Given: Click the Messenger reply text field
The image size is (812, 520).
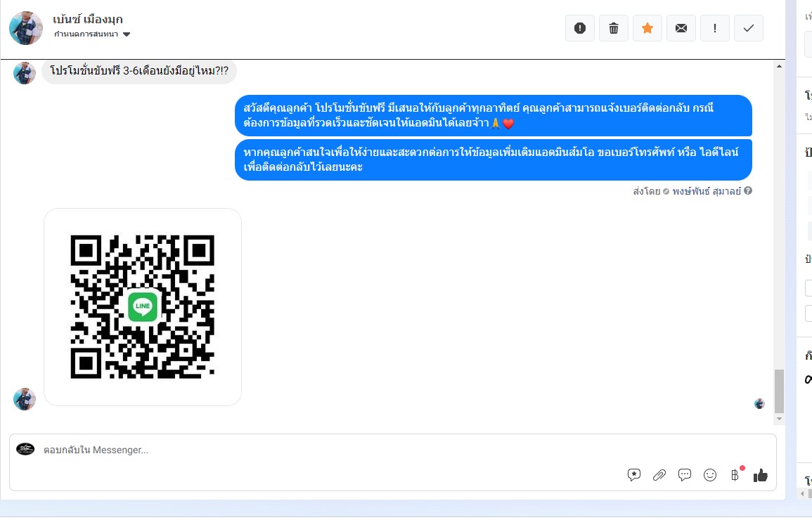Looking at the screenshot, I should click(x=331, y=450).
